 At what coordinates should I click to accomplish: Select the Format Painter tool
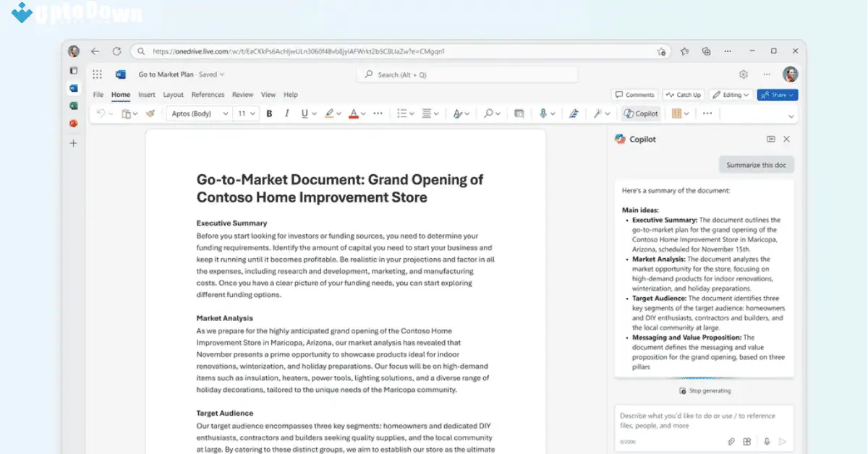tap(150, 113)
